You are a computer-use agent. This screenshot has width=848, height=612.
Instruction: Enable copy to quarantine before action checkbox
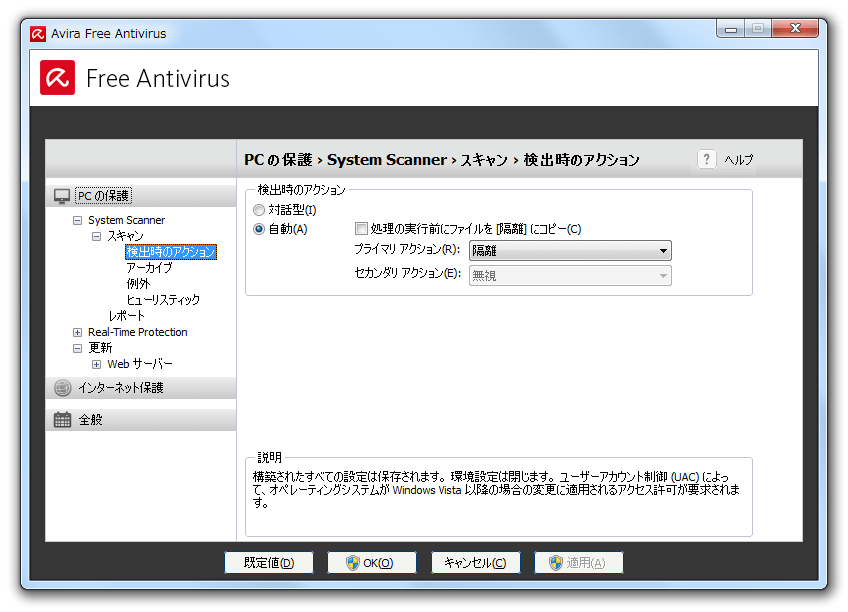(361, 229)
